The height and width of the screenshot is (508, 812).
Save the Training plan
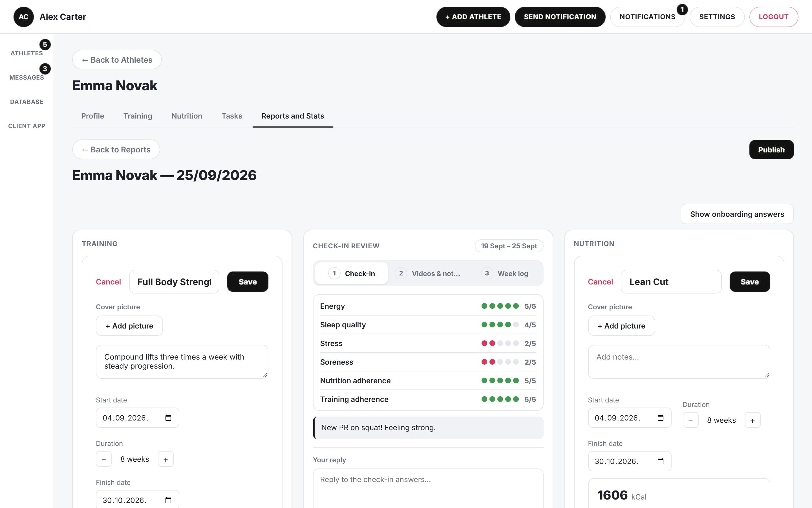click(248, 282)
